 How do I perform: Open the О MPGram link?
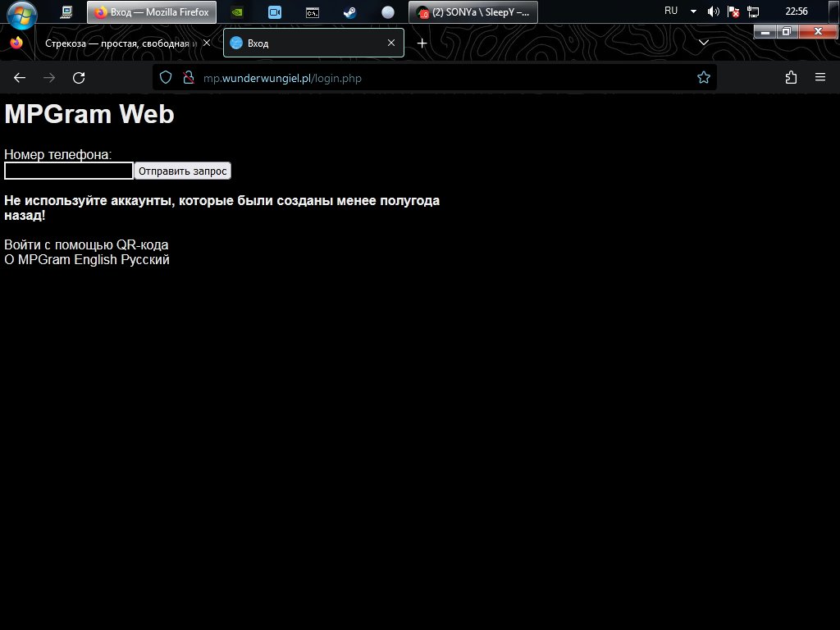pos(38,260)
